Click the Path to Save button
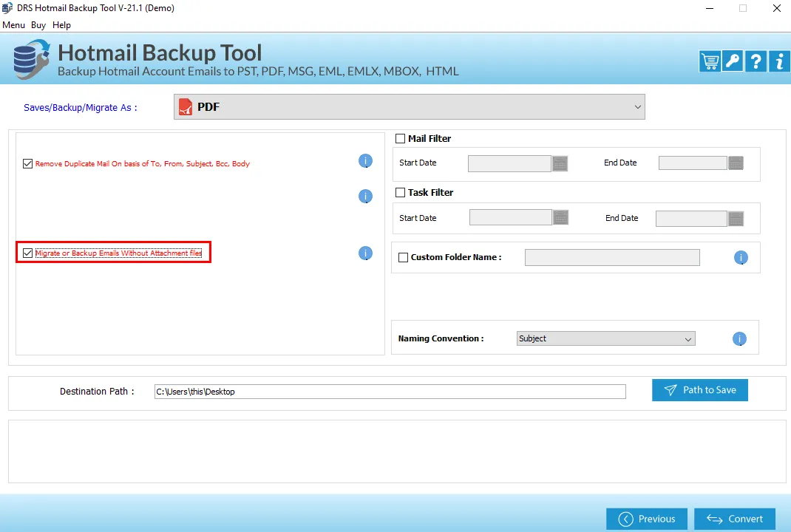This screenshot has width=791, height=532. [x=699, y=390]
